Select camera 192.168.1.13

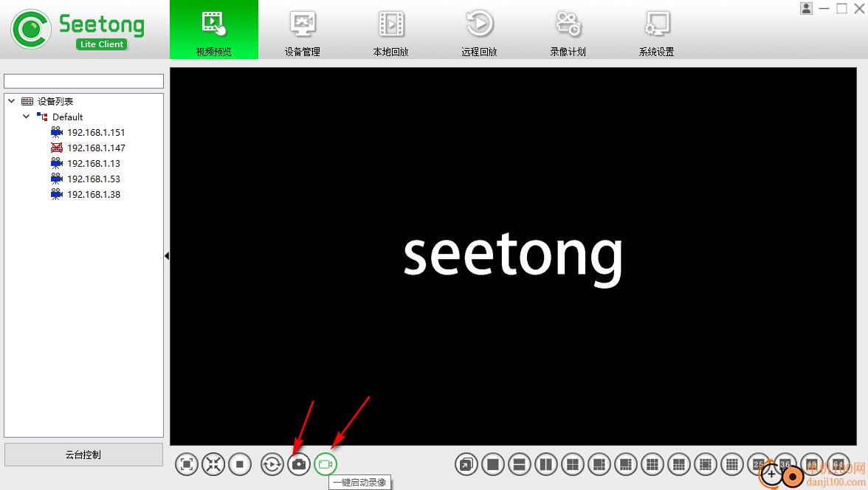[94, 163]
